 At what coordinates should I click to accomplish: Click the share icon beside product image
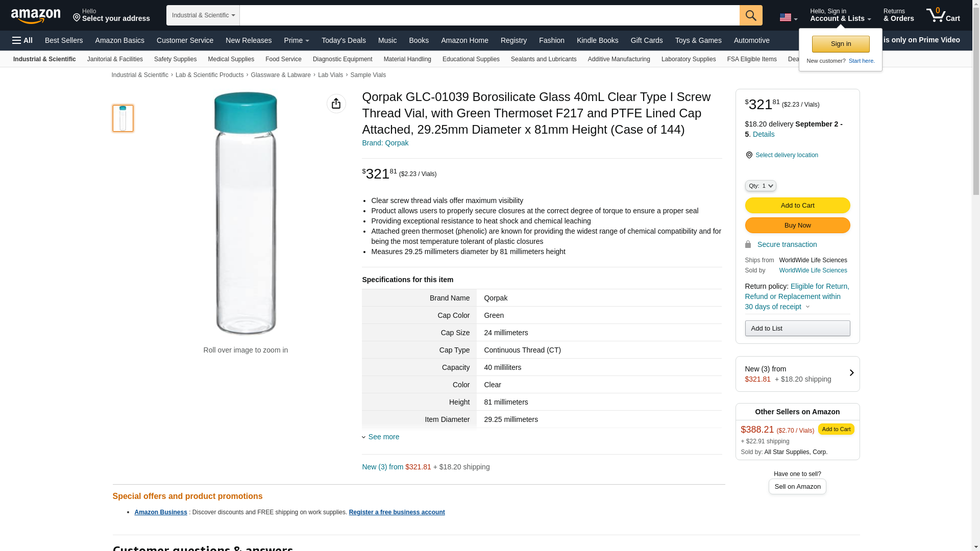click(x=336, y=104)
